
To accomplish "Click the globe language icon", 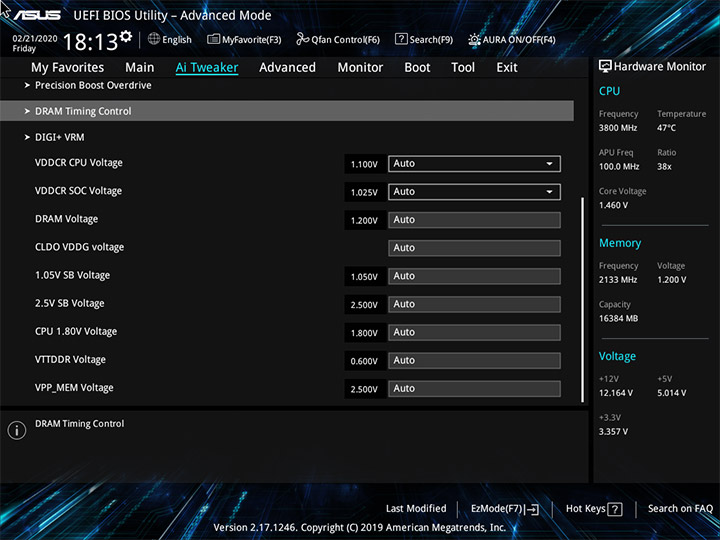I will [154, 39].
